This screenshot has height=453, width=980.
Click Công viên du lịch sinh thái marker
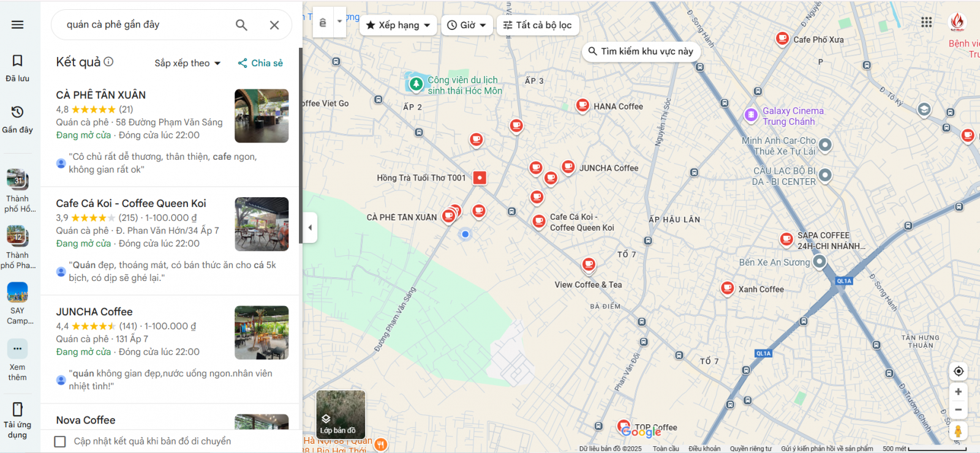pos(417,84)
